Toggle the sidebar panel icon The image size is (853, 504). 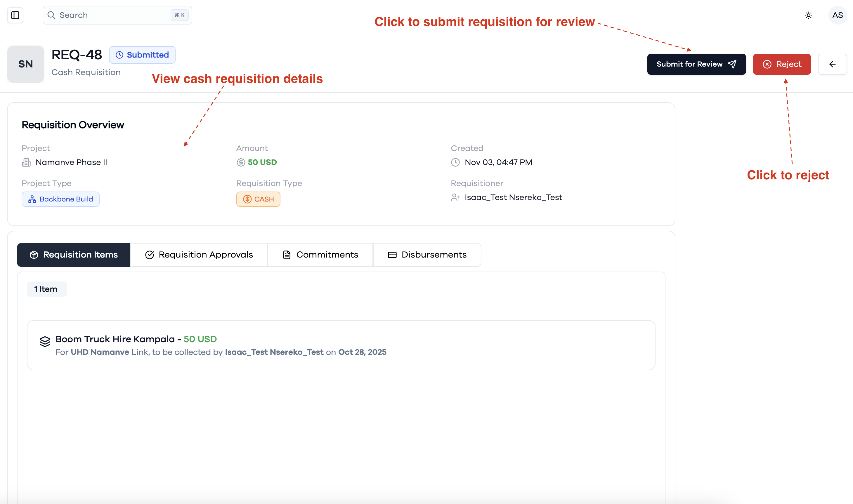click(15, 15)
